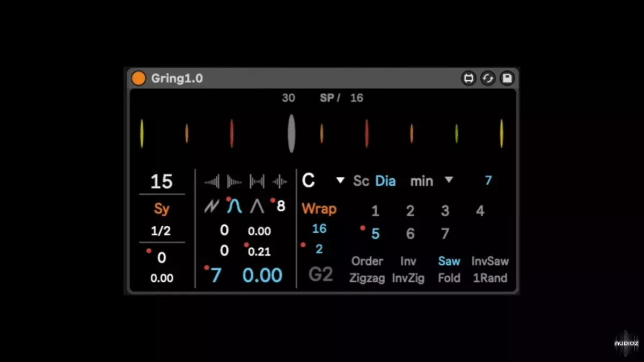This screenshot has width=644, height=362.
Task: Enable scale degree 2
Action: pyautogui.click(x=410, y=211)
